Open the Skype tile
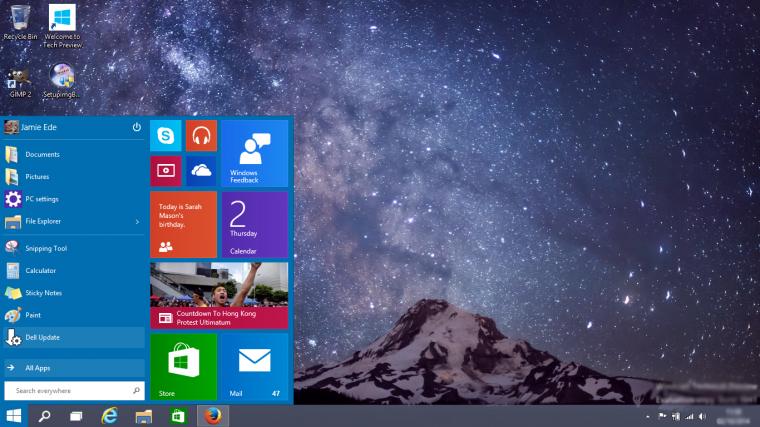Image resolution: width=760 pixels, height=427 pixels. (166, 136)
